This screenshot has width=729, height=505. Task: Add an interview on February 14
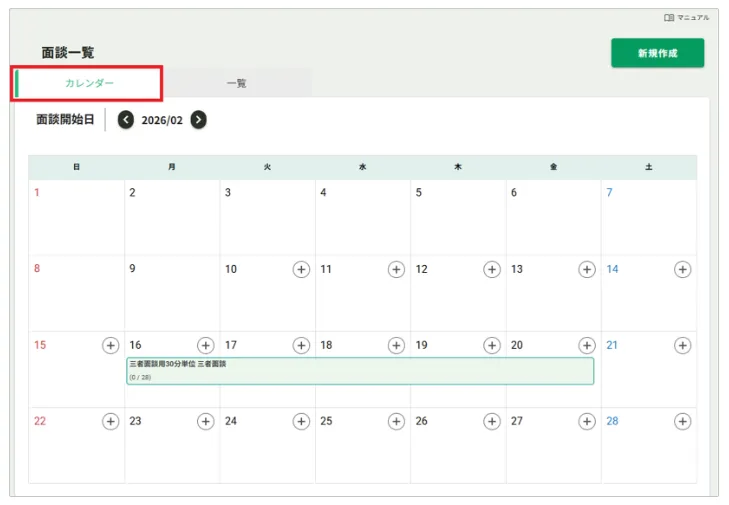point(682,269)
